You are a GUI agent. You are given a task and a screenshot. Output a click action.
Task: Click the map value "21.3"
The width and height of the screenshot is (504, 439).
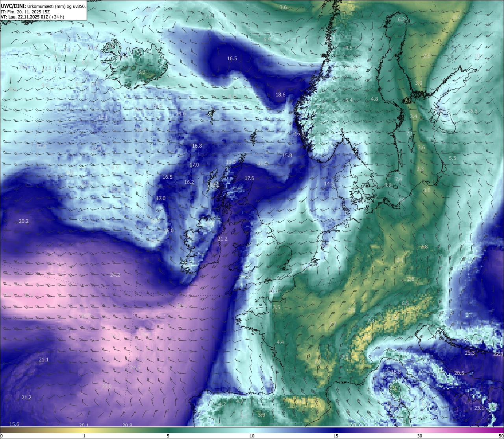[470, 353]
